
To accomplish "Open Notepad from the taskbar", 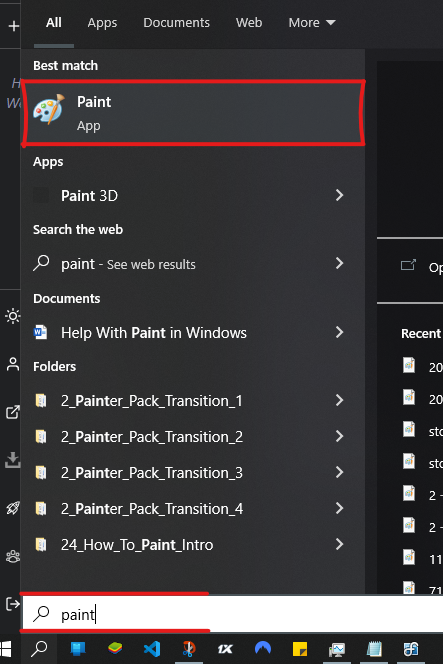I will [x=374, y=649].
